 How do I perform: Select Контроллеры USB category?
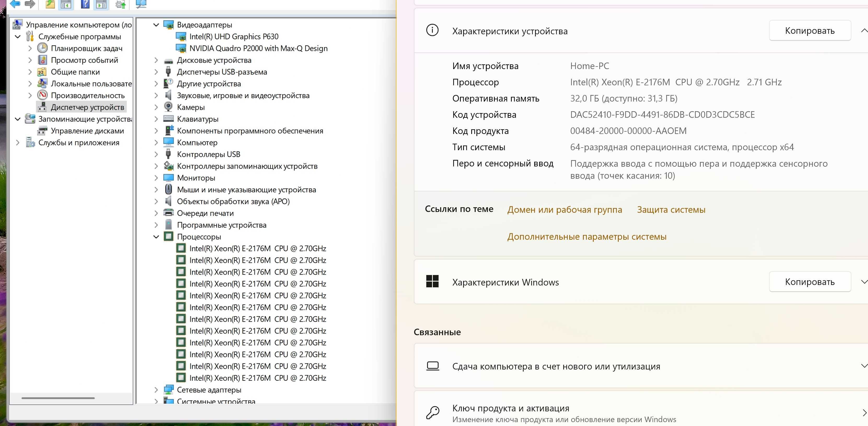click(209, 154)
